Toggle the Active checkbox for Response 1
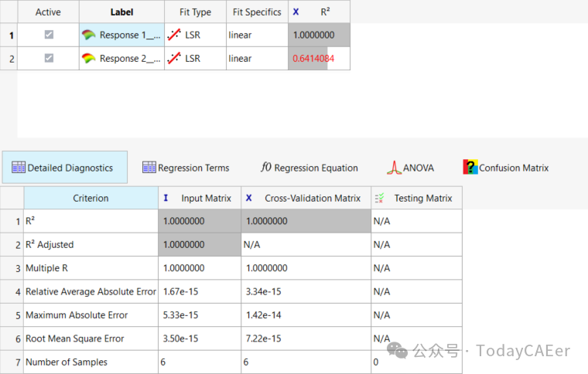Viewport: 588px width, 374px height. pyautogui.click(x=49, y=35)
